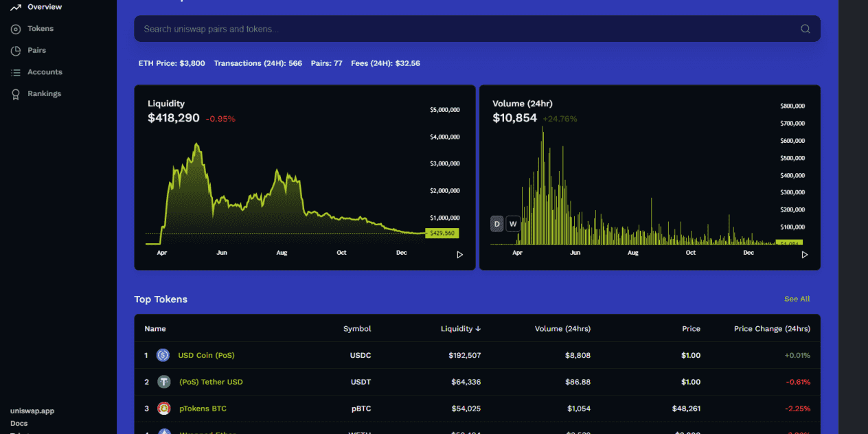Image resolution: width=868 pixels, height=434 pixels.
Task: Click the Fees (24H): $32.56 stat
Action: tap(385, 63)
